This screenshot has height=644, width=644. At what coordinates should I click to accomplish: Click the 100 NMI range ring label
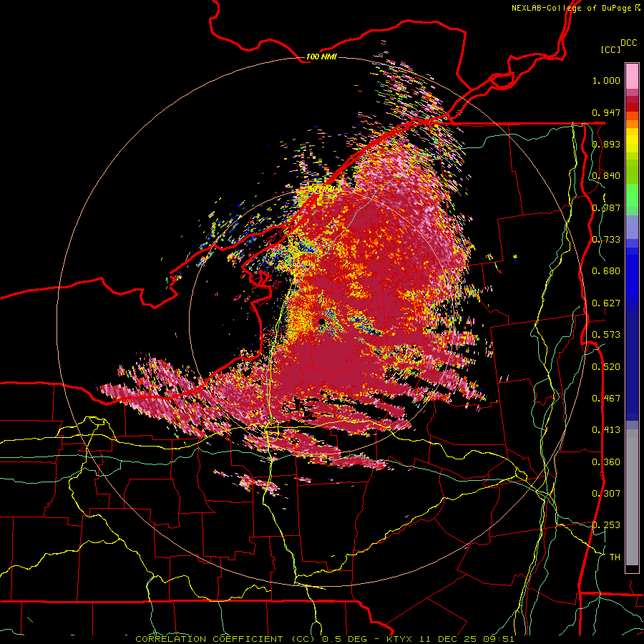[x=321, y=57]
